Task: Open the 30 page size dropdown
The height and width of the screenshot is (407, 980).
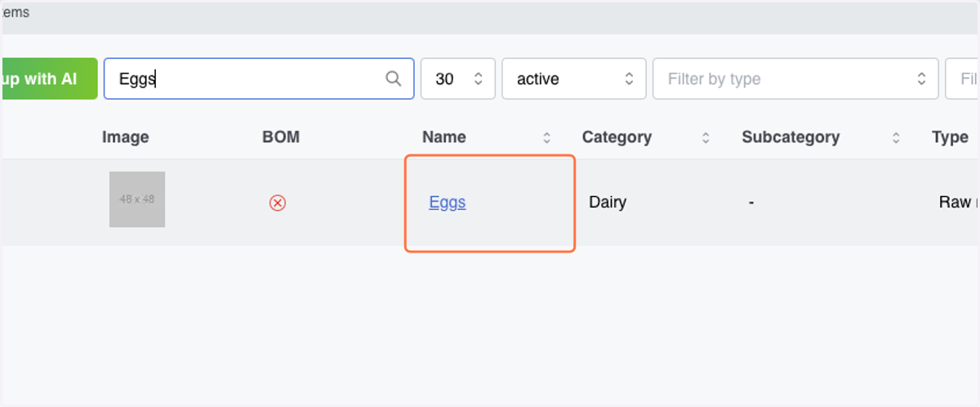Action: (458, 78)
